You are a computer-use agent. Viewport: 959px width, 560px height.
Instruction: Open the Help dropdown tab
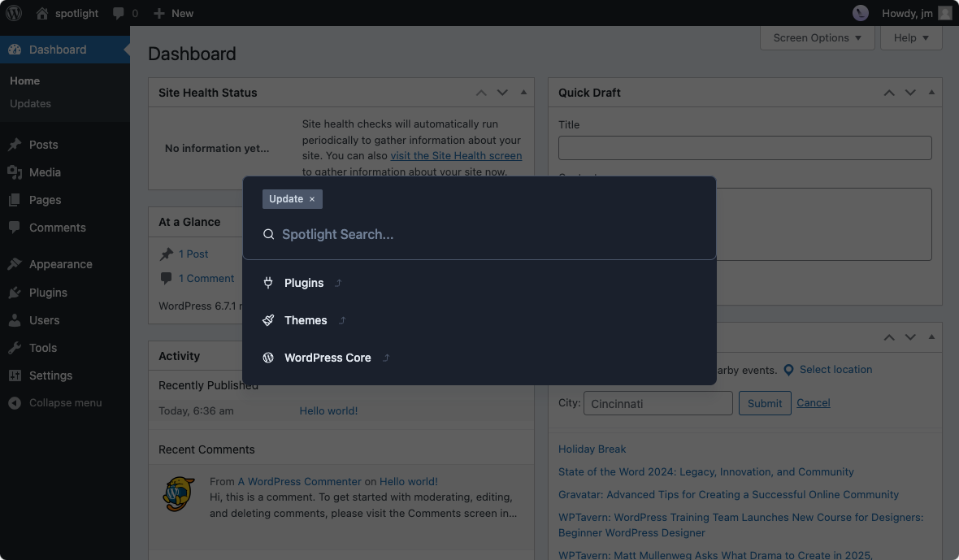click(911, 38)
